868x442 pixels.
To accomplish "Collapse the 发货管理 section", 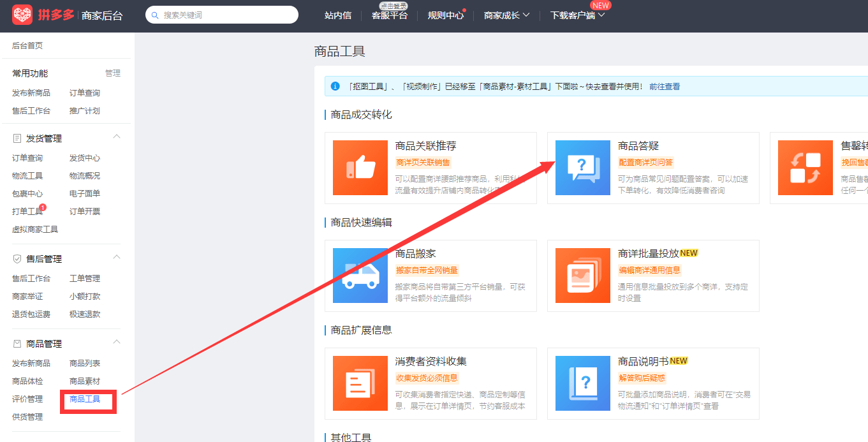I will 115,136.
